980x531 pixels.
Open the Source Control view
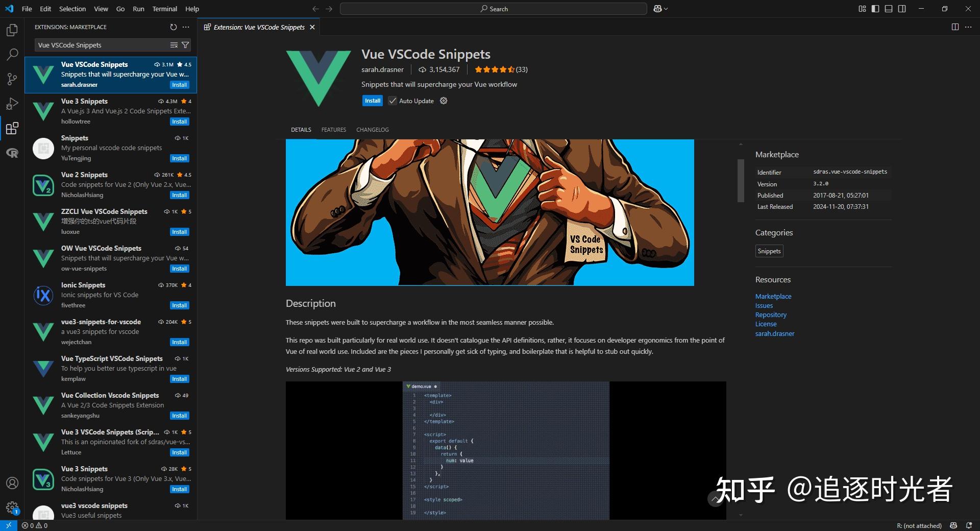[x=11, y=79]
